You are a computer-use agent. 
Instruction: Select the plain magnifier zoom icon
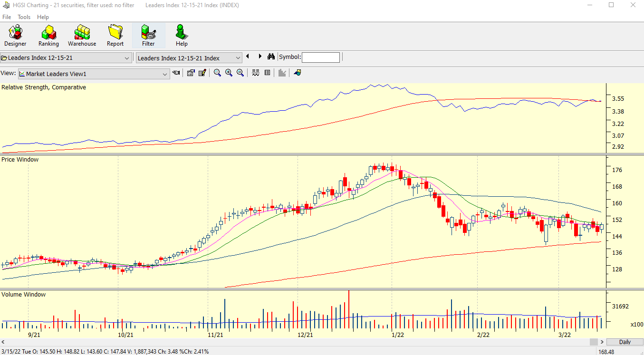[217, 73]
